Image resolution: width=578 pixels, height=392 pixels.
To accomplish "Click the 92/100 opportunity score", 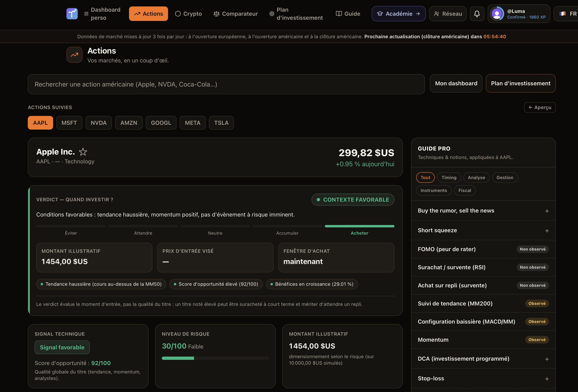I will (x=101, y=363).
